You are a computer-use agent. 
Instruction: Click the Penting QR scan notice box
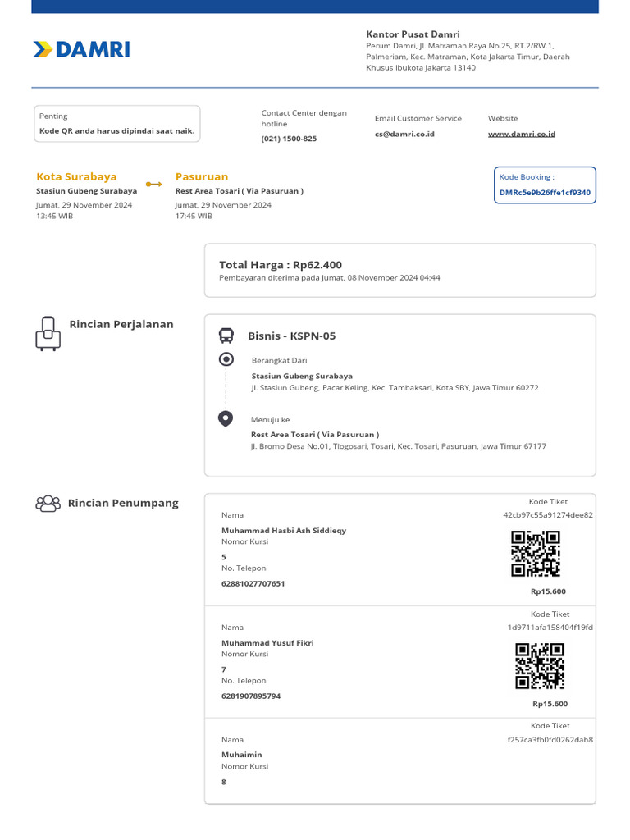117,124
